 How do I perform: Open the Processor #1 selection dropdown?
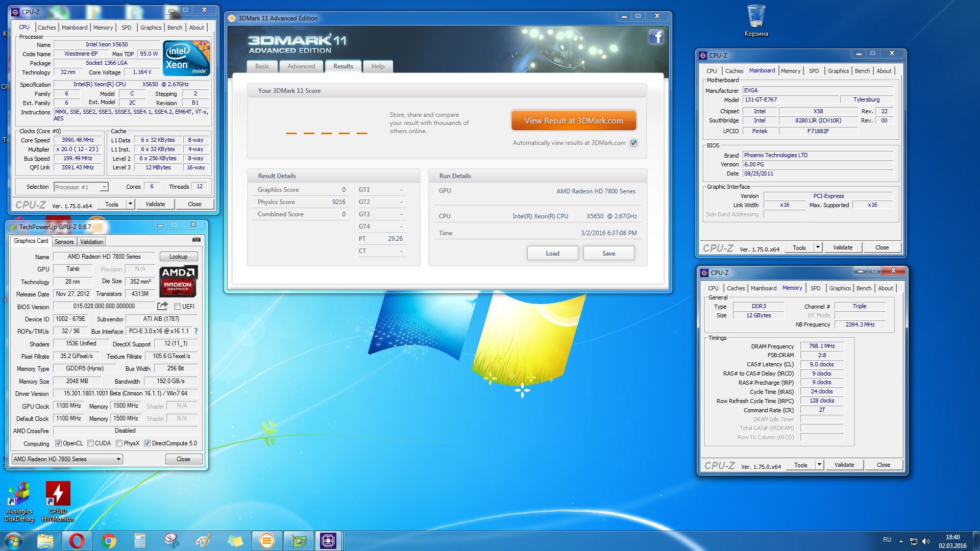81,187
